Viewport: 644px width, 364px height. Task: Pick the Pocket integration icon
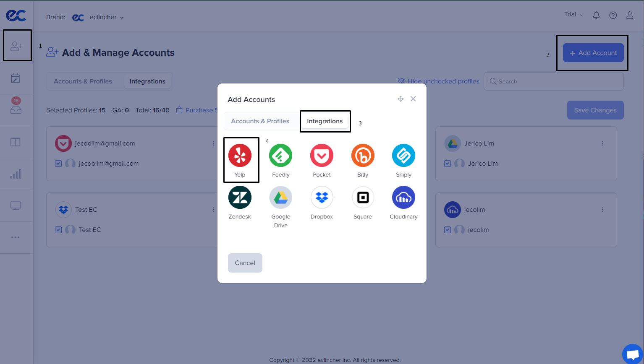click(x=322, y=156)
